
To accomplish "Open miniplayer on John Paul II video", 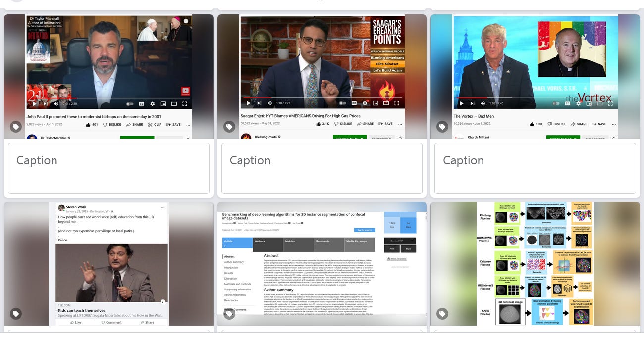I will tap(163, 104).
